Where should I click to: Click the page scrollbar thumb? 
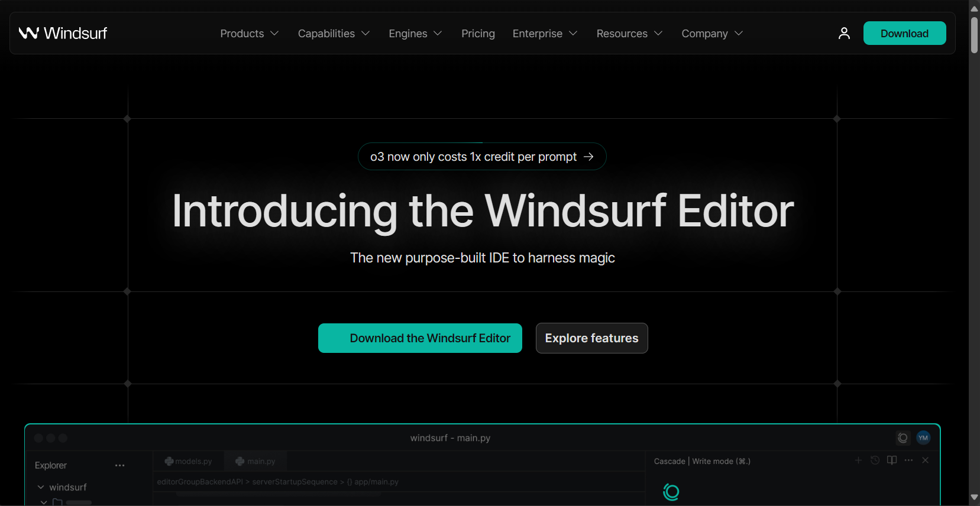974,35
